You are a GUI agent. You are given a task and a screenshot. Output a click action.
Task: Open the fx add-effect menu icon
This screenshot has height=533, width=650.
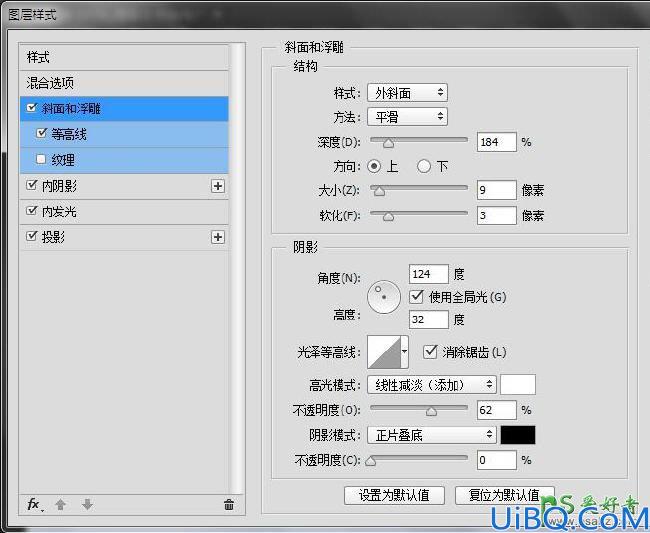[x=34, y=504]
